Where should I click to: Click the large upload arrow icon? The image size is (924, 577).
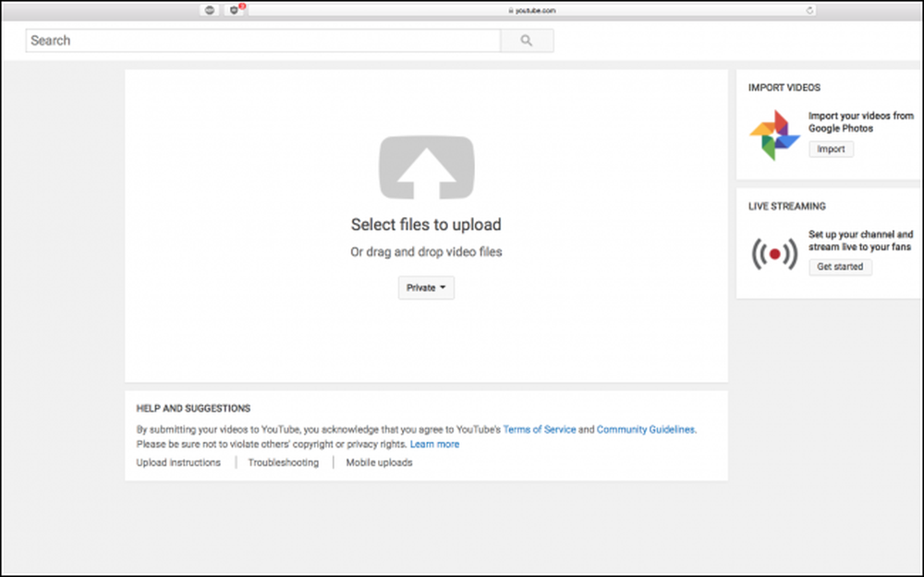pos(426,167)
